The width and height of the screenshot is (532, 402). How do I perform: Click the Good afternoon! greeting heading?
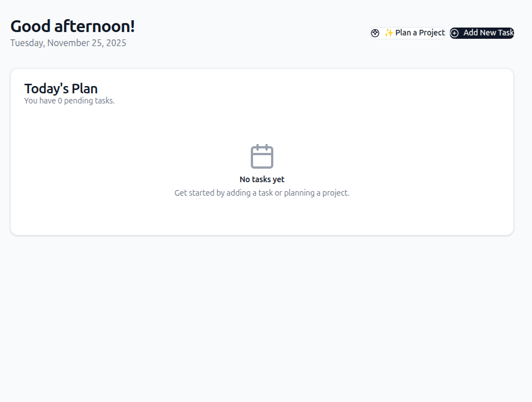73,26
